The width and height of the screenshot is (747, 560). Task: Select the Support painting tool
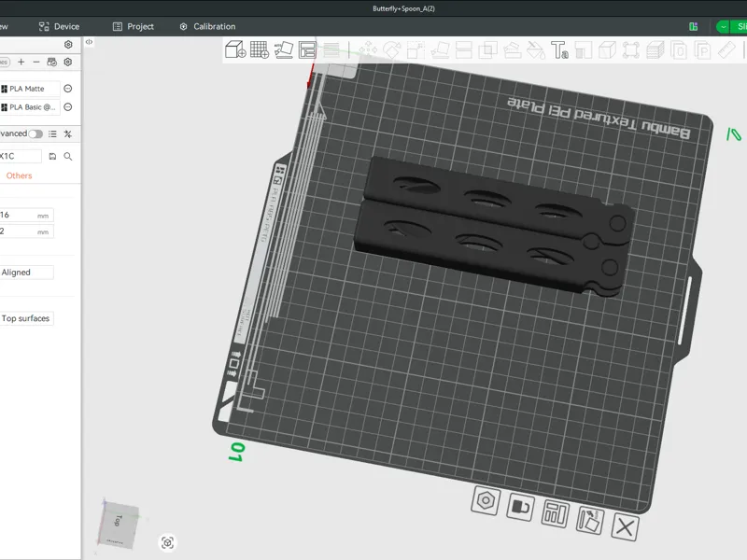(x=512, y=49)
